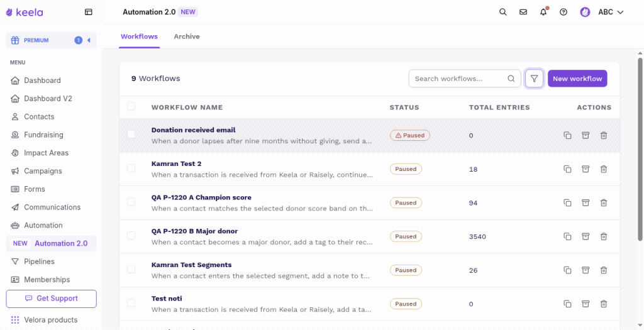Open Communications in sidebar

(52, 207)
